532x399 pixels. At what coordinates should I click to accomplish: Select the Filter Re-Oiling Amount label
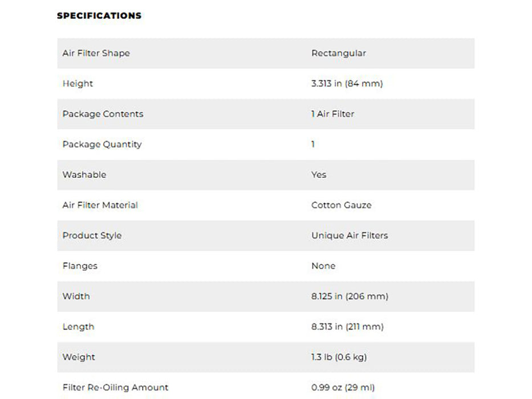[x=115, y=388]
